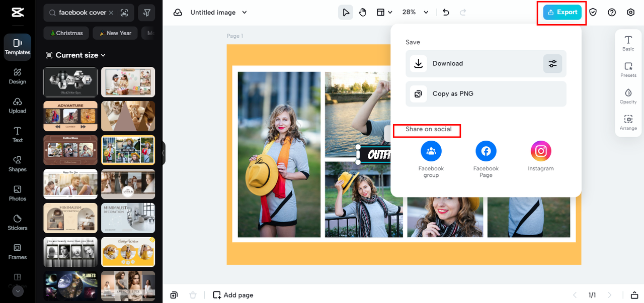Open the pages overview toggle icon
Screen dimensions: 644x303
coord(634,295)
